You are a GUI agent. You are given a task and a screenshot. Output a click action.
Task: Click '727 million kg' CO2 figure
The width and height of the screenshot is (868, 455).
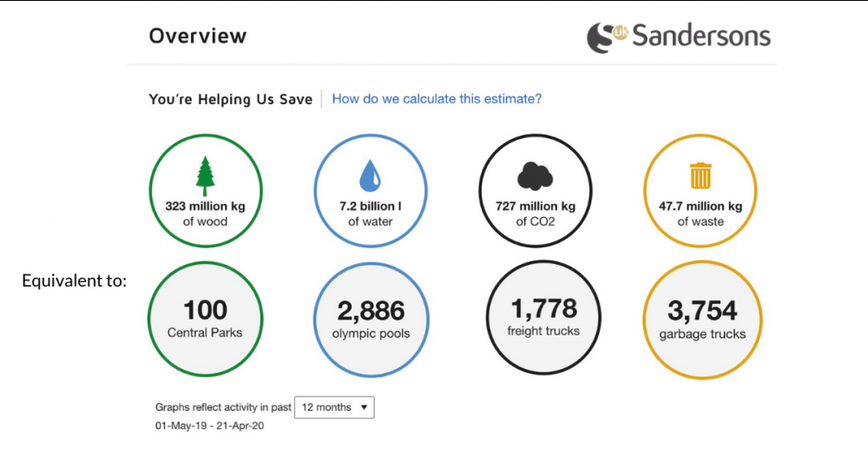pos(536,207)
